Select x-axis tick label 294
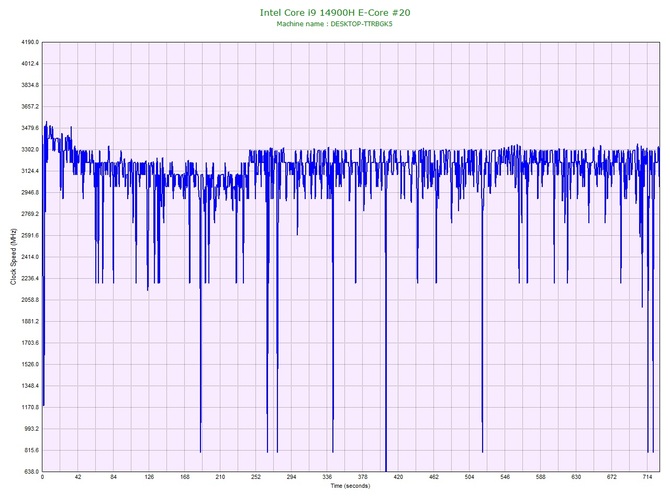Viewport: 670px width, 503px height. (x=291, y=477)
